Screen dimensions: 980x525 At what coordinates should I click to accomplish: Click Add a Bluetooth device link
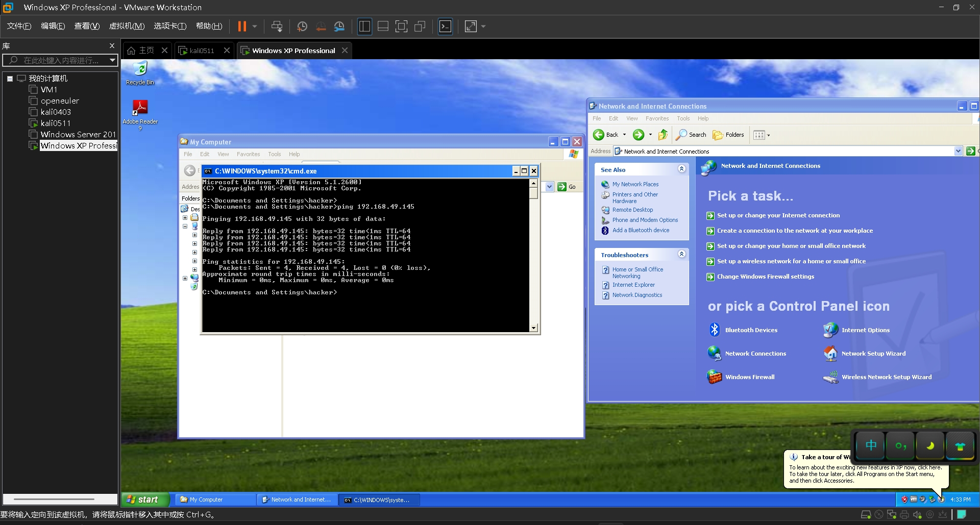(x=641, y=230)
